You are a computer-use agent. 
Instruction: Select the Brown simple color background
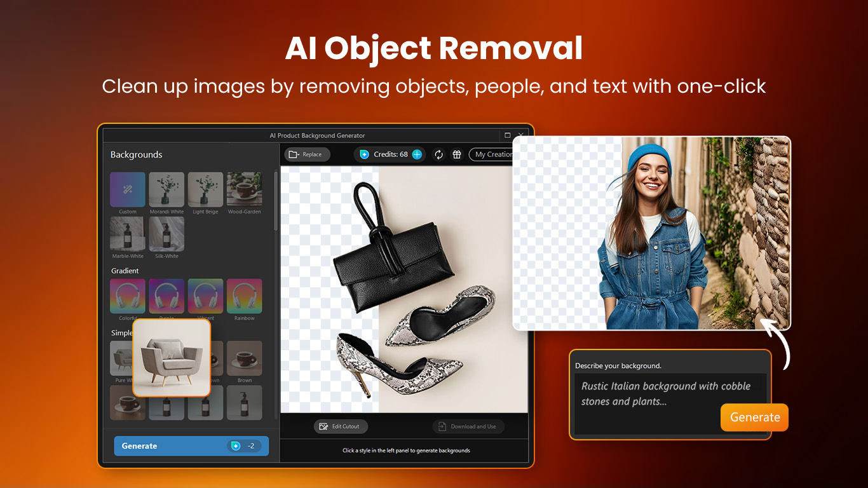coord(245,358)
